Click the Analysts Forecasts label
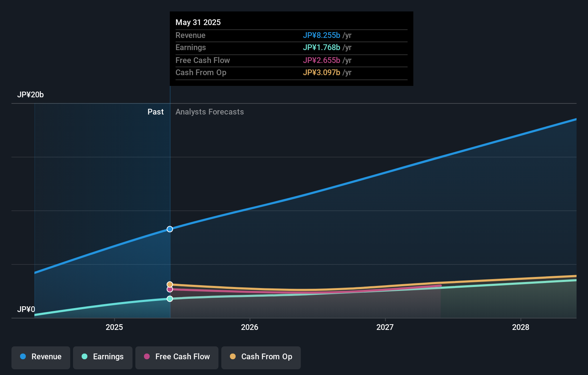The image size is (588, 375). [x=209, y=112]
